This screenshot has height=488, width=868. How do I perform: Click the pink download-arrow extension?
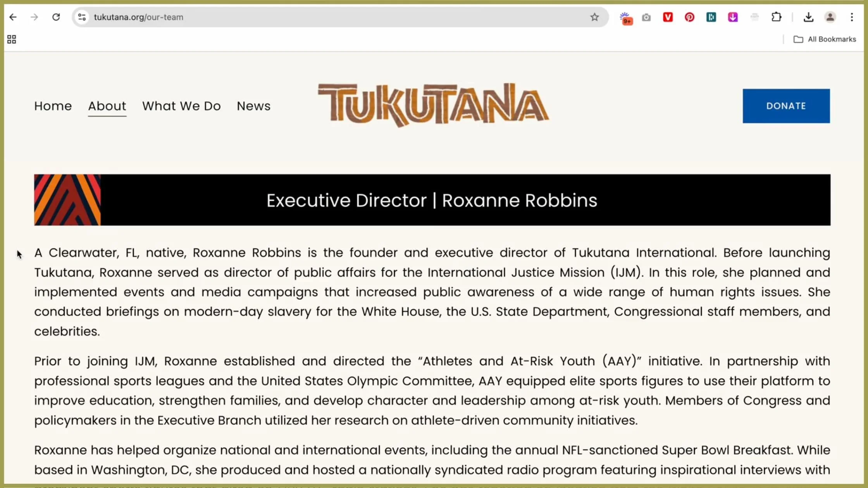[x=733, y=17]
